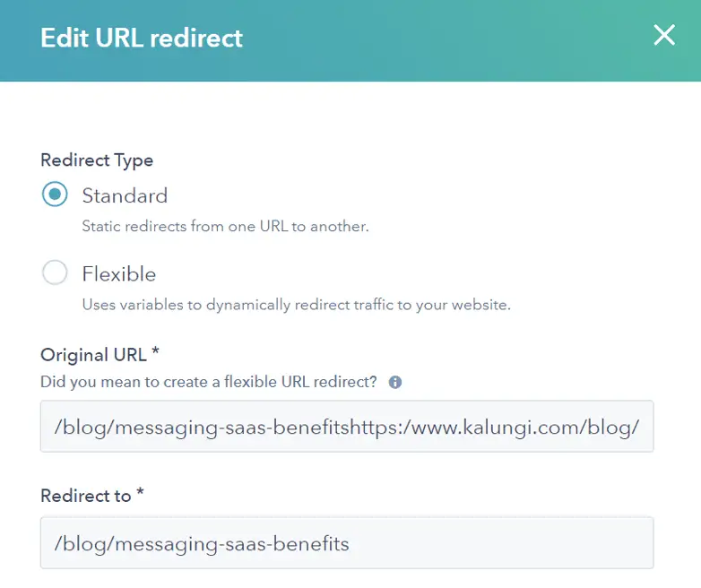Click the "Did you mean to create" hint text
This screenshot has height=588, width=701.
pos(209,382)
